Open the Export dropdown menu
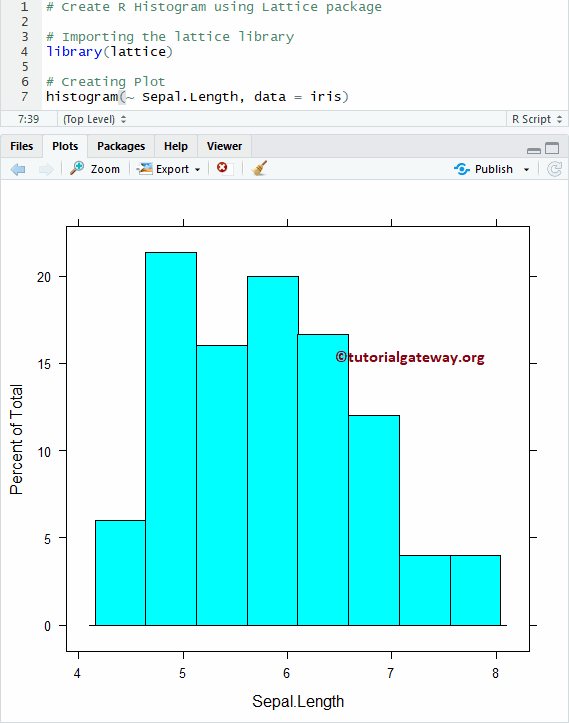Image resolution: width=569 pixels, height=723 pixels. tap(169, 169)
